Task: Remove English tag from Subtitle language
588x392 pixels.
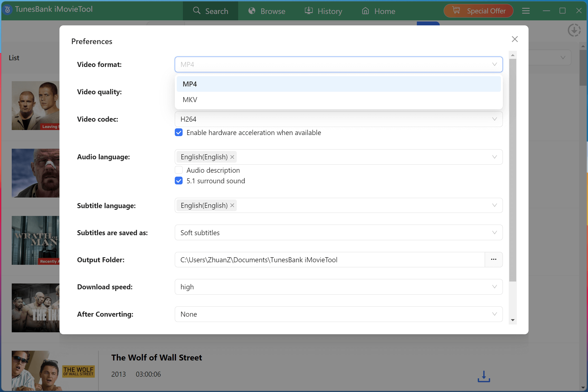Action: (x=232, y=206)
